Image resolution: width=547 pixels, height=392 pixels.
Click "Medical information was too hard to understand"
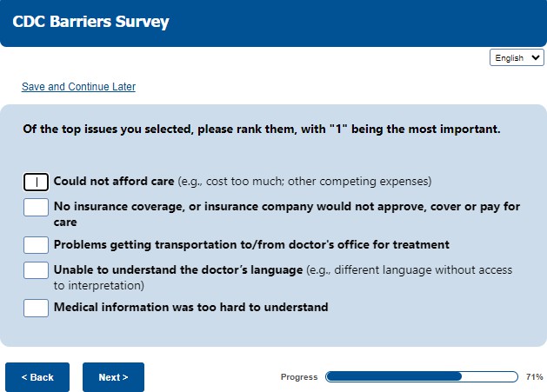tap(190, 308)
